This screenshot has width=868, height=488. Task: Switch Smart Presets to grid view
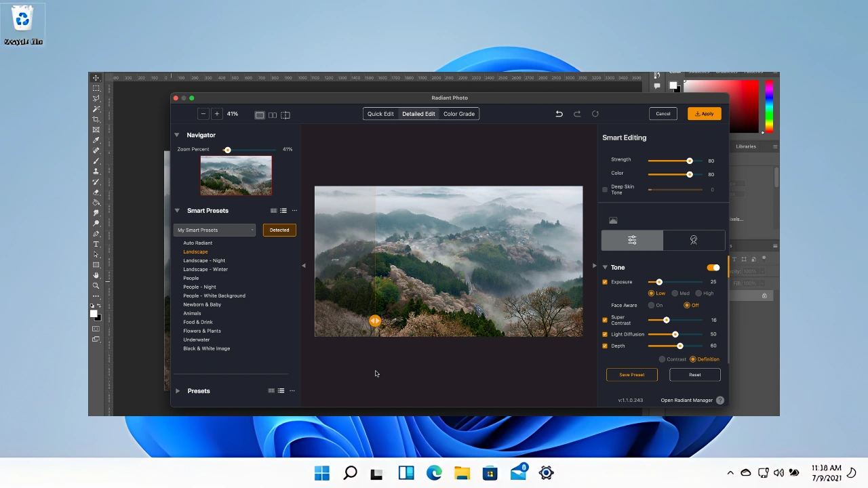point(273,211)
